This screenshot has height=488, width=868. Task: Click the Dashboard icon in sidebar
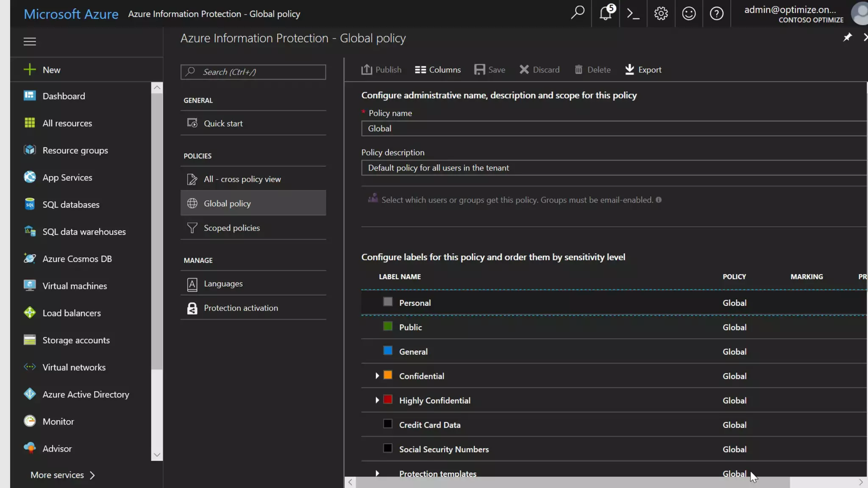coord(30,96)
